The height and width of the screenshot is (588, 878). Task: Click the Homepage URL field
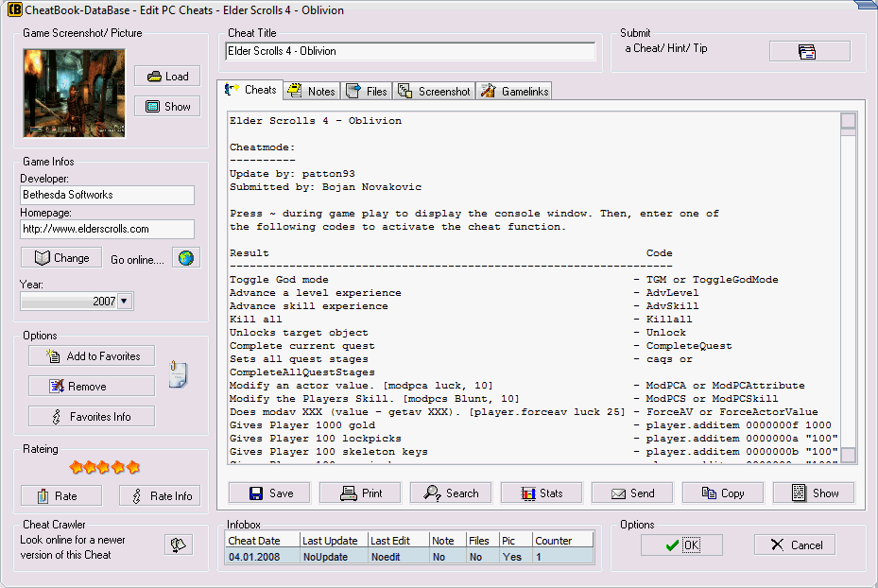[x=107, y=229]
